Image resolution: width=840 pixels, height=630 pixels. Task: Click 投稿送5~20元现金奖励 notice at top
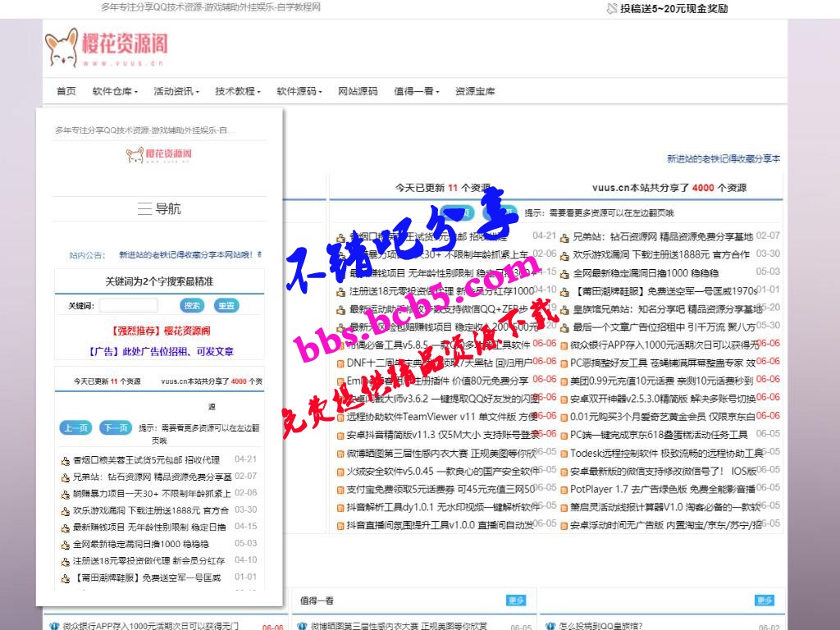tap(668, 8)
